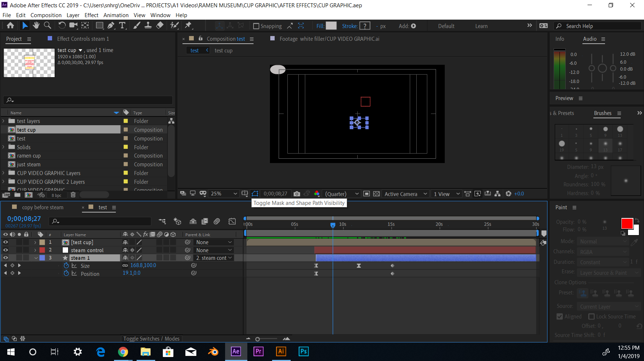Delete selected item with trash icon
644x361 pixels.
(73, 195)
